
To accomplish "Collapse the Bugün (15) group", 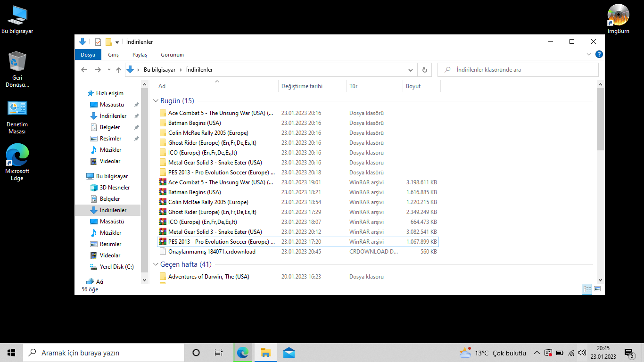I will click(156, 101).
